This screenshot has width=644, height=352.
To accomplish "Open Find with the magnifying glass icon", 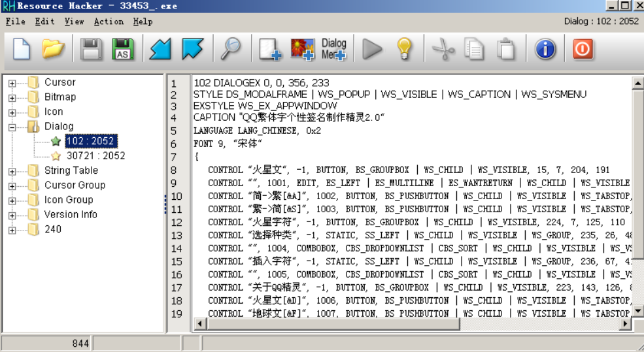I will (x=230, y=49).
